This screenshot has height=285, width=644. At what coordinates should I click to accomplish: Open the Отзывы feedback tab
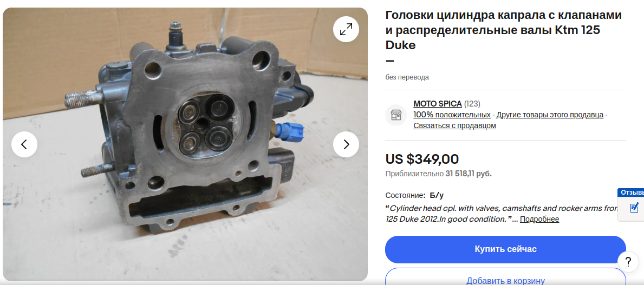click(631, 193)
